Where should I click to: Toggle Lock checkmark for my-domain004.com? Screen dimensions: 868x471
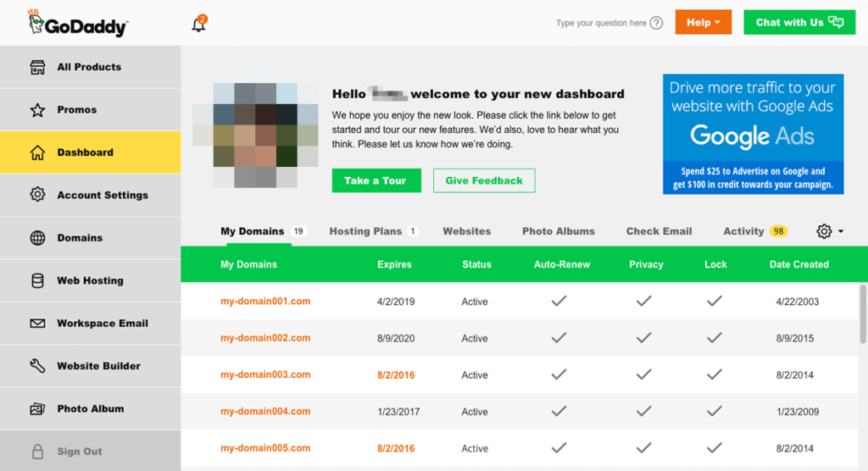coord(714,411)
